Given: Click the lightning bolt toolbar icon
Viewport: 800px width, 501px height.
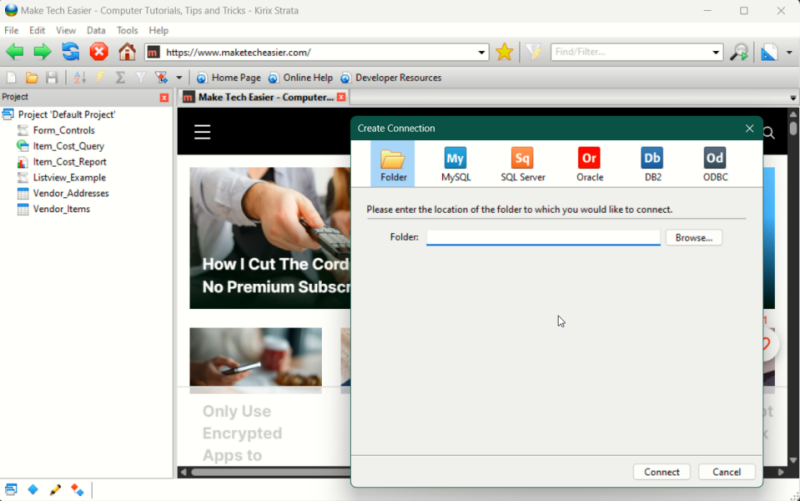Looking at the screenshot, I should 100,78.
